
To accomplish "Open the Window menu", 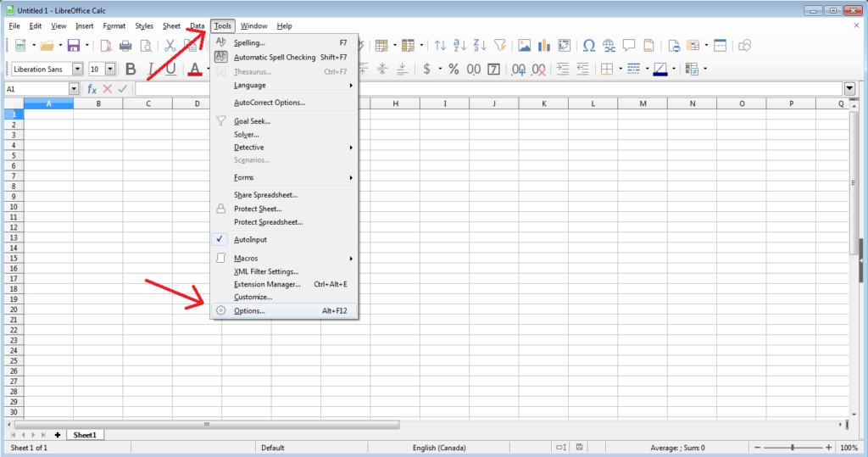I will [x=253, y=26].
